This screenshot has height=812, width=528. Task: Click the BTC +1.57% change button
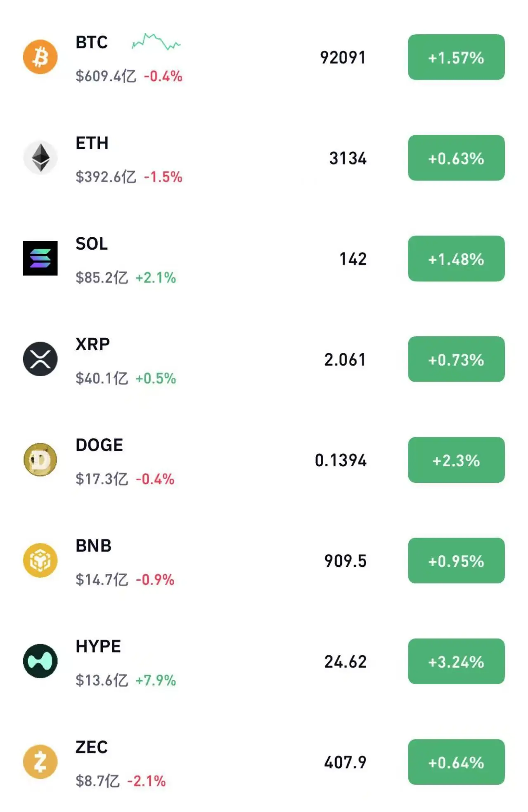[456, 57]
